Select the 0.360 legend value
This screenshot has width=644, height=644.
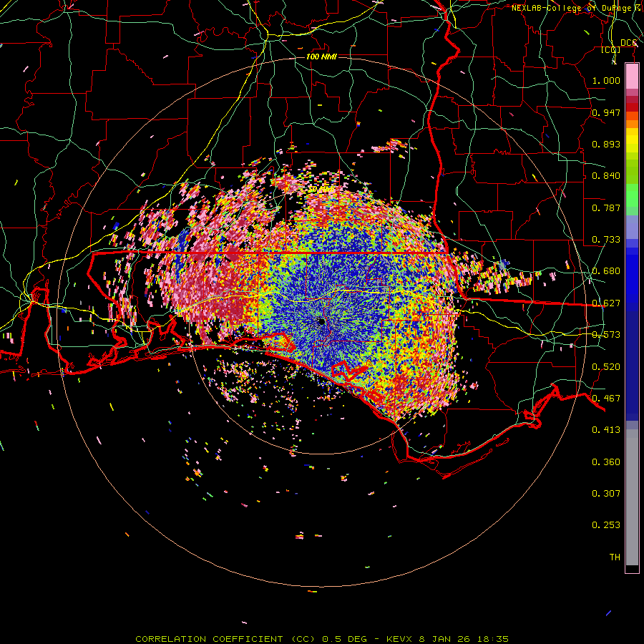[606, 462]
